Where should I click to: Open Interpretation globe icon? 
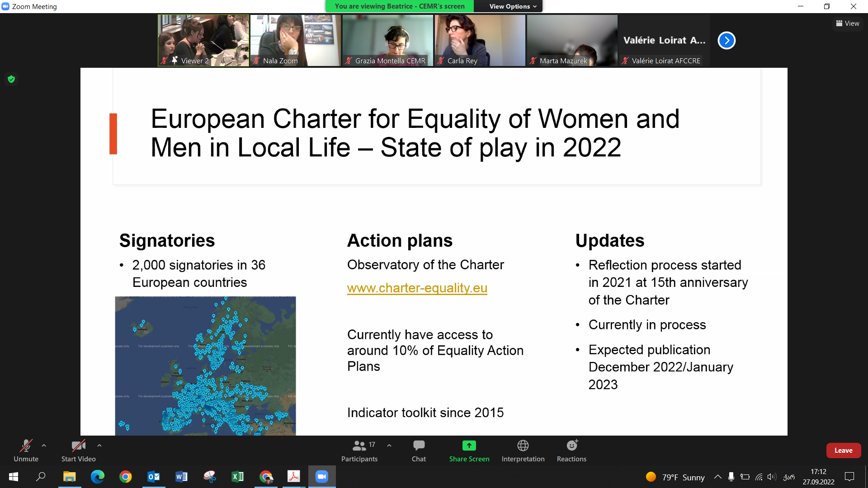tap(523, 446)
